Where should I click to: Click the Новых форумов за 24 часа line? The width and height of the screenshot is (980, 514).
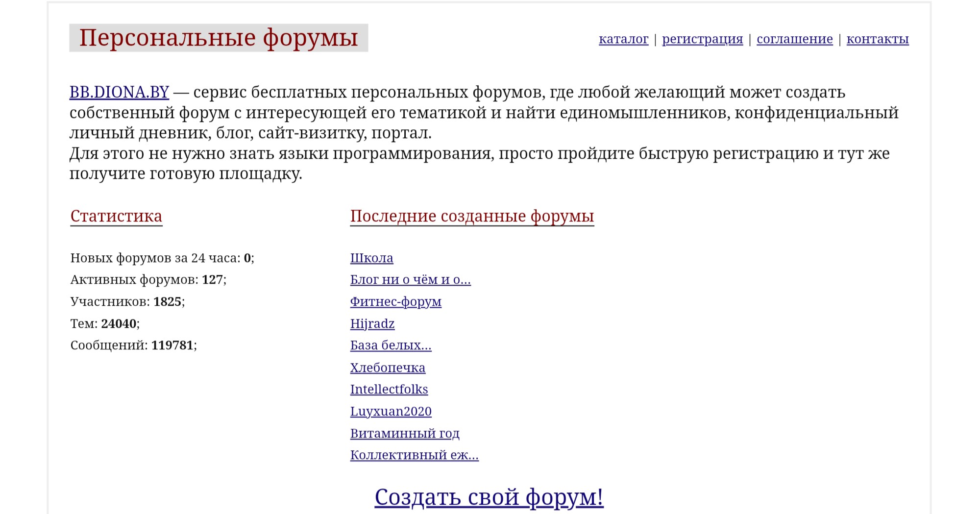(x=162, y=258)
